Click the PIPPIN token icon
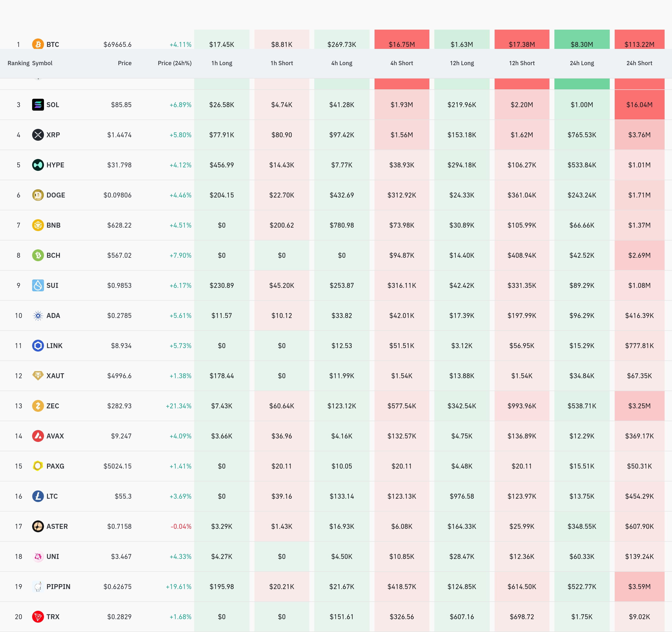 pyautogui.click(x=38, y=586)
